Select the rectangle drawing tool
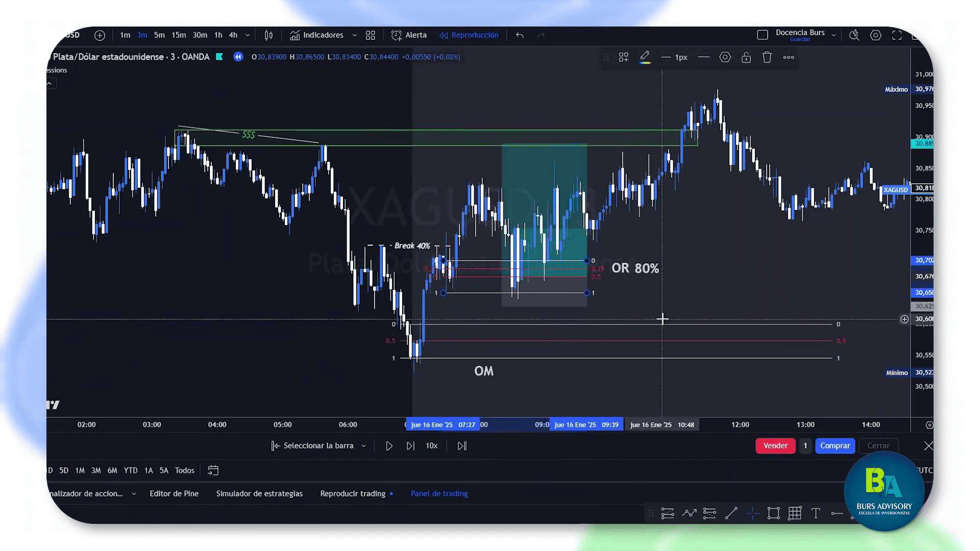The image size is (980, 551). pos(773,513)
